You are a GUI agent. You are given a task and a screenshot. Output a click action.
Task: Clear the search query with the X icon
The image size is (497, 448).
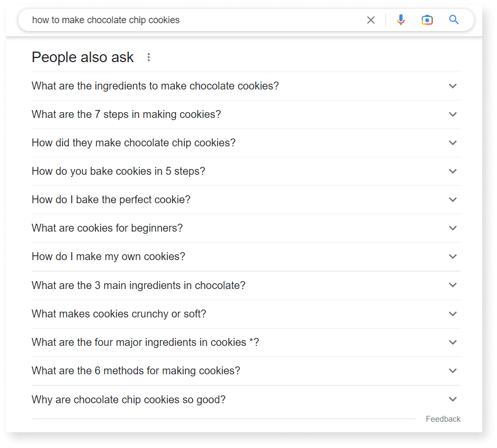371,19
